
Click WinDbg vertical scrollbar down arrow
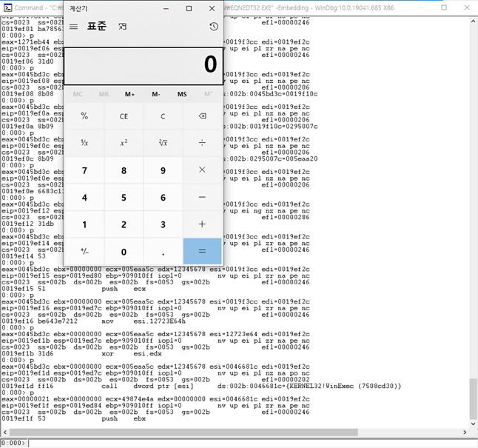point(473,424)
